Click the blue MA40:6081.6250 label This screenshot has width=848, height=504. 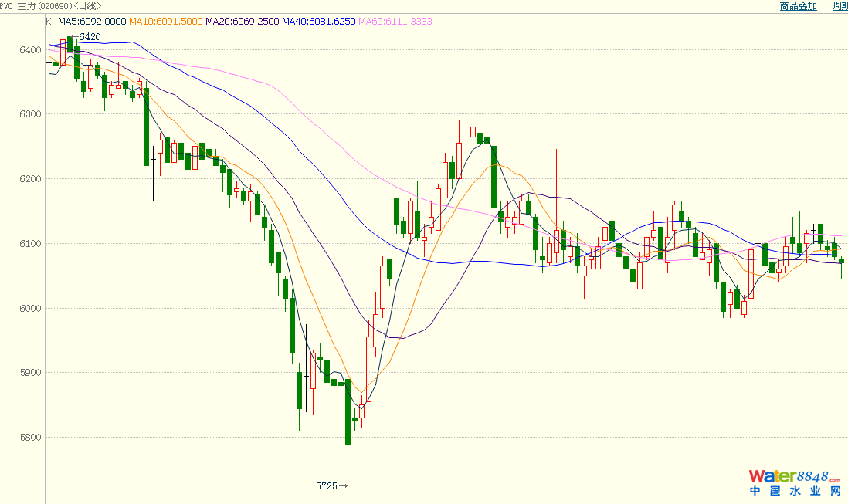point(317,22)
